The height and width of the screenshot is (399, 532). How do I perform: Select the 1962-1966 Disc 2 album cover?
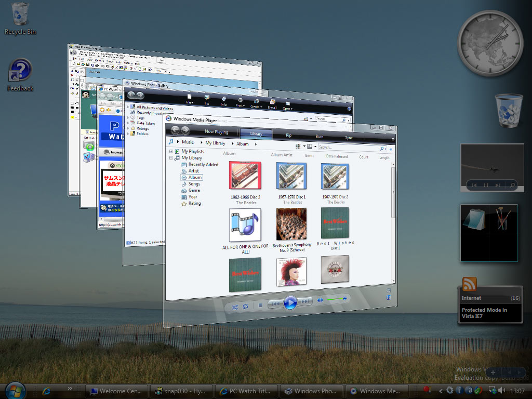[245, 175]
